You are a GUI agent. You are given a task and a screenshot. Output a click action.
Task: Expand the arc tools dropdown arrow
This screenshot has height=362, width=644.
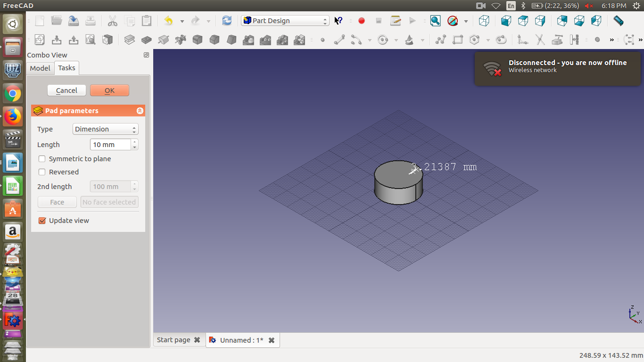pos(370,41)
